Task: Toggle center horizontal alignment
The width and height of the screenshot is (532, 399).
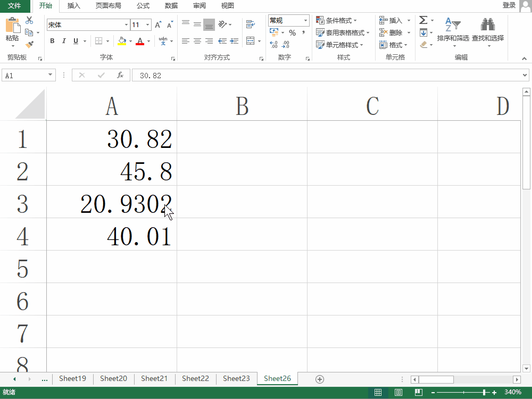Action: [197, 41]
